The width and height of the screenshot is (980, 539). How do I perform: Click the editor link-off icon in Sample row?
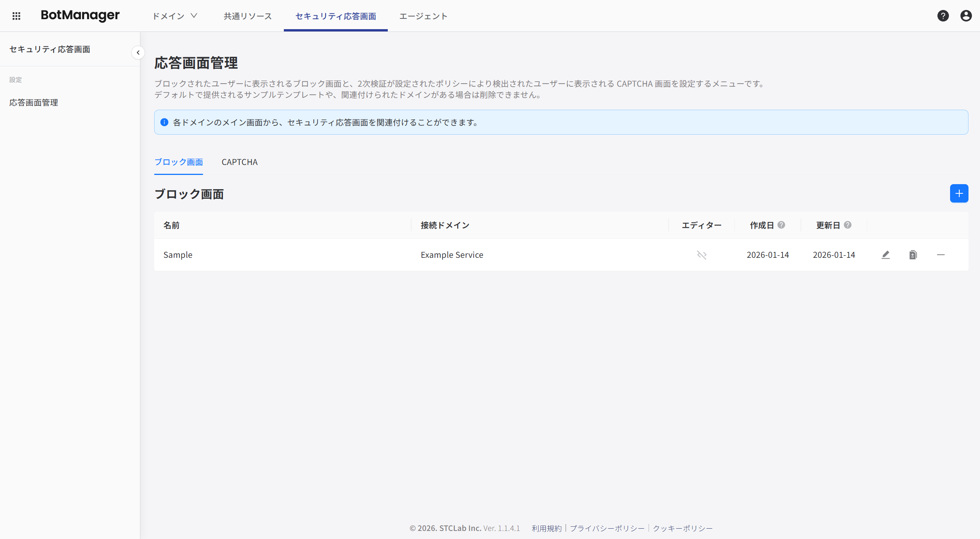pyautogui.click(x=701, y=255)
